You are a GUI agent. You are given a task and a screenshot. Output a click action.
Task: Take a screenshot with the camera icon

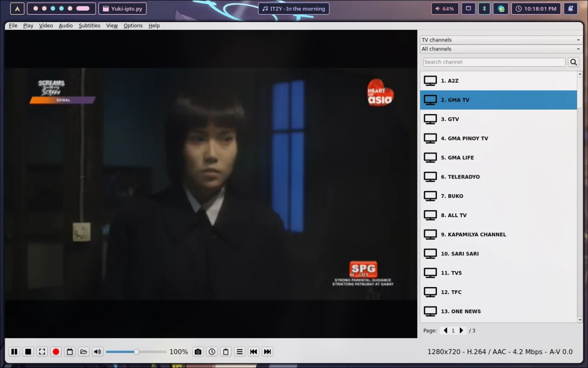click(198, 352)
